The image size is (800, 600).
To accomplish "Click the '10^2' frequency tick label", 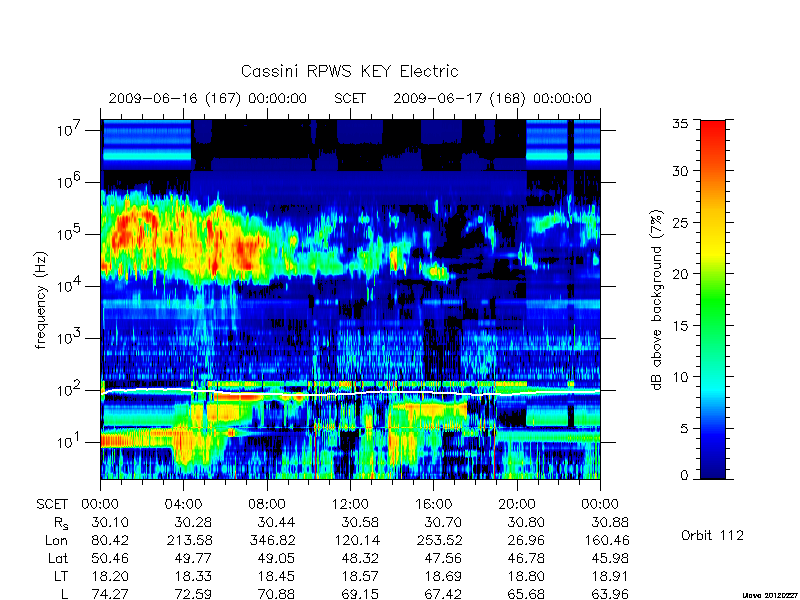I will click(x=70, y=390).
